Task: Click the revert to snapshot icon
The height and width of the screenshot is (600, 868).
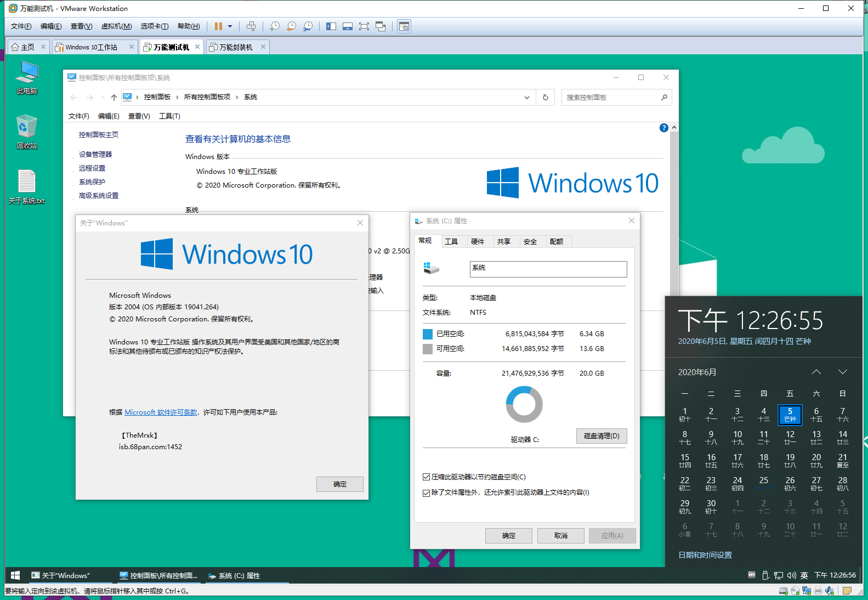Action: click(291, 26)
